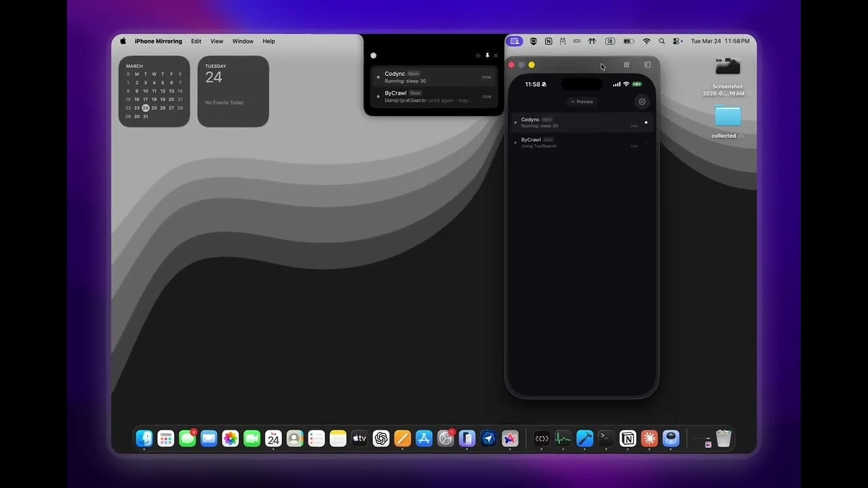
Task: Toggle brightness sun icon in floating panel
Action: (478, 56)
